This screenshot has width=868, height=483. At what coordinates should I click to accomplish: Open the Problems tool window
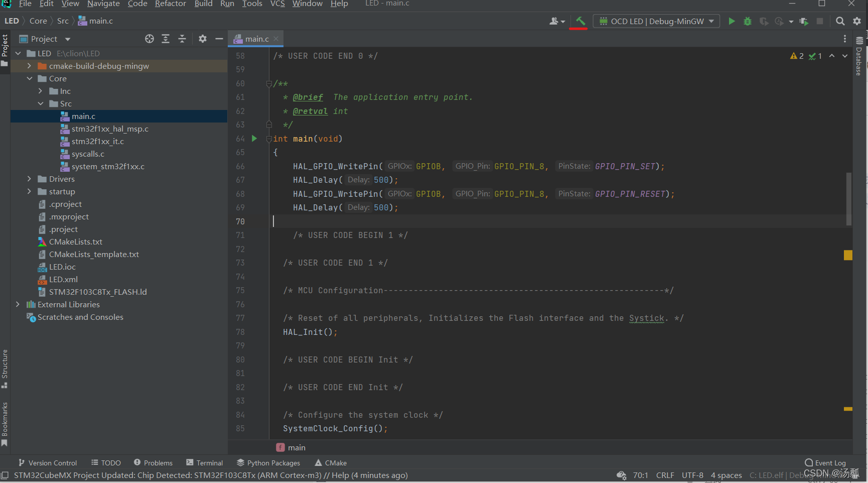tap(153, 462)
